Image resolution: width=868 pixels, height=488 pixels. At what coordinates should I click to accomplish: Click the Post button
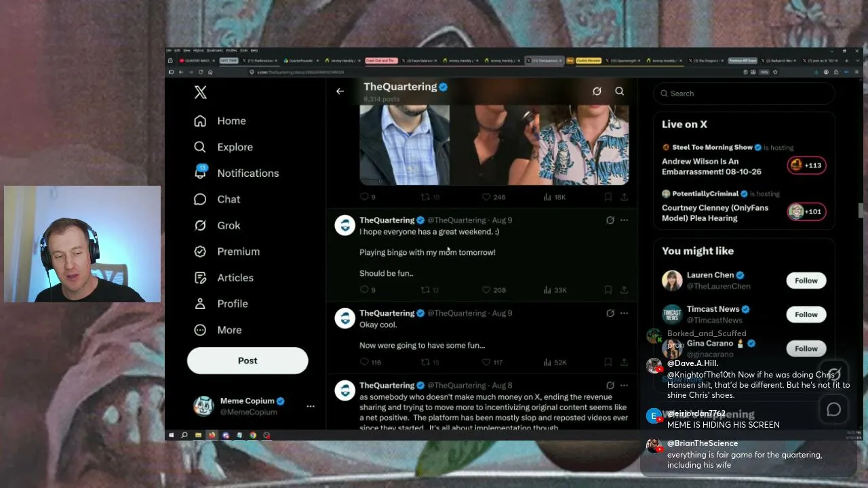(248, 361)
